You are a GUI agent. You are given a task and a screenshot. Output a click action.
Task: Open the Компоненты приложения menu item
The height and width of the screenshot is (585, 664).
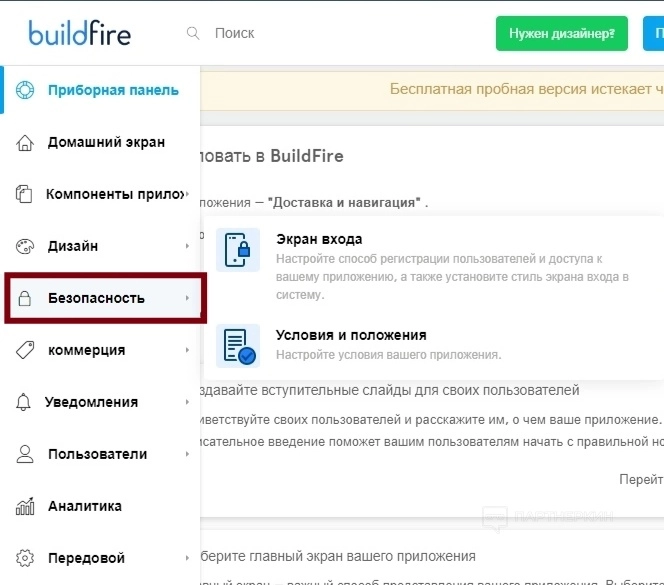click(115, 194)
